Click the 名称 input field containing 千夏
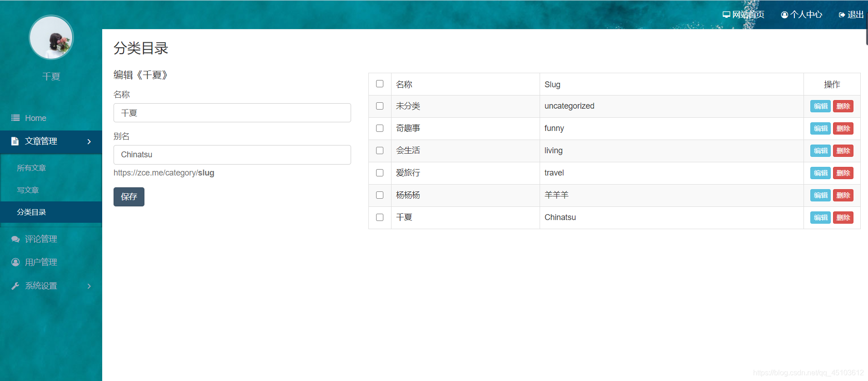Image resolution: width=868 pixels, height=381 pixels. [232, 113]
